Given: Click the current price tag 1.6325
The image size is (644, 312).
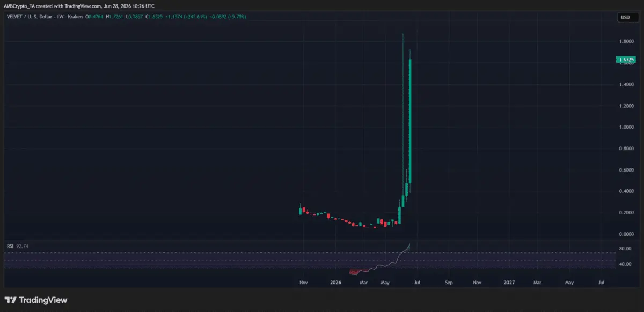Looking at the screenshot, I should point(626,60).
